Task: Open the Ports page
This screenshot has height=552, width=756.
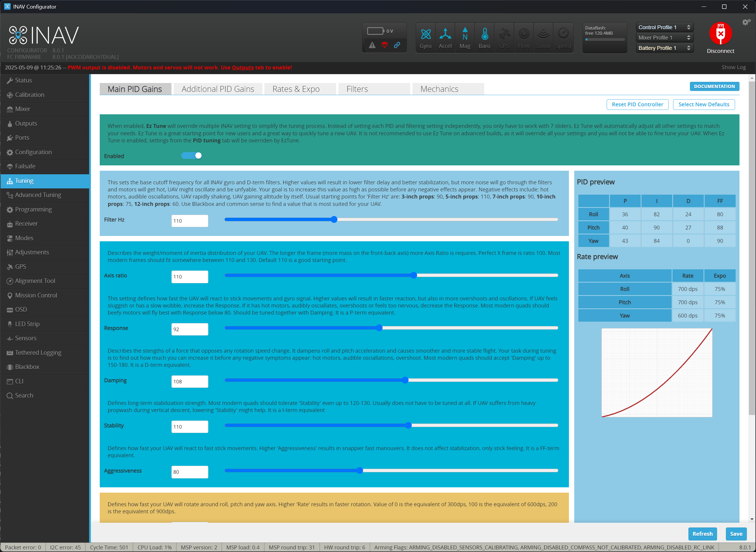Action: coord(45,138)
